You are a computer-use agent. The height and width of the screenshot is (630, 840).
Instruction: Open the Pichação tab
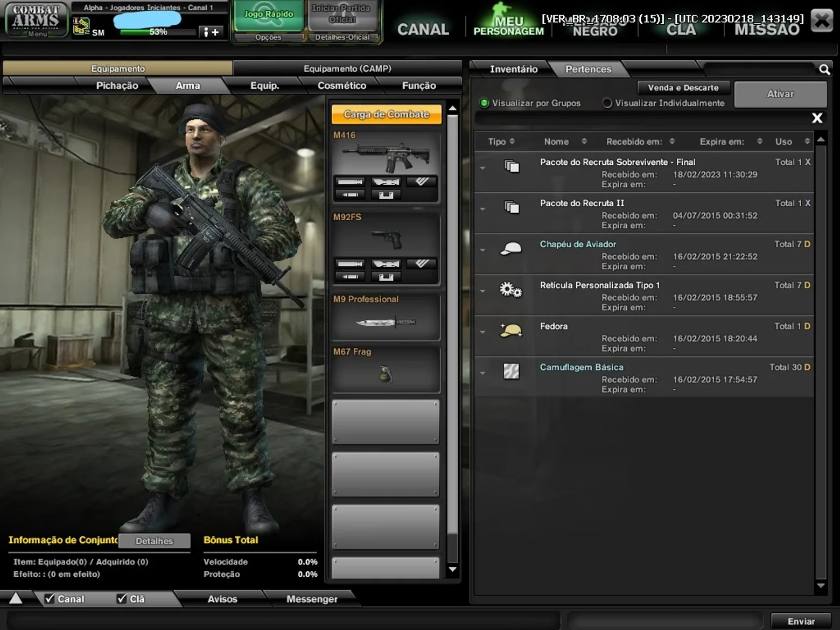click(x=117, y=86)
